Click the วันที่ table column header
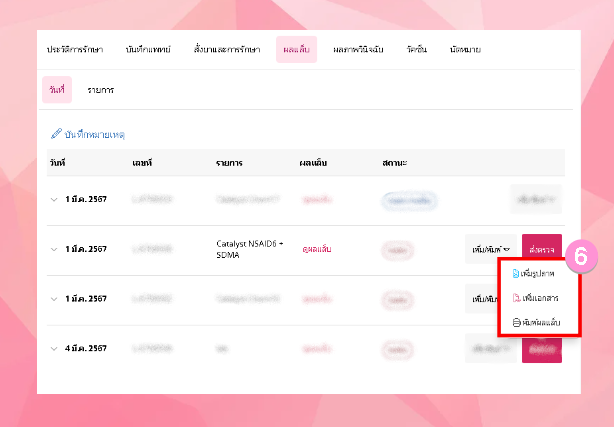 click(58, 163)
